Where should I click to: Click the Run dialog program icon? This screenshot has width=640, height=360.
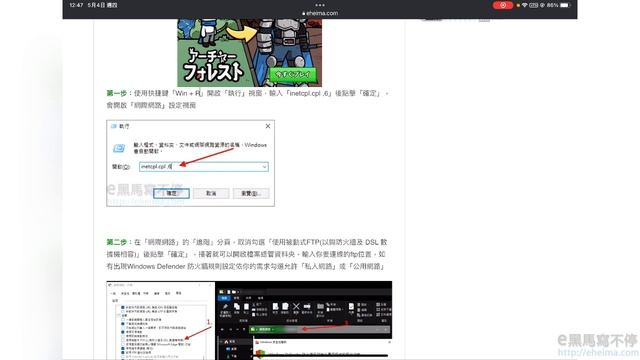(119, 148)
